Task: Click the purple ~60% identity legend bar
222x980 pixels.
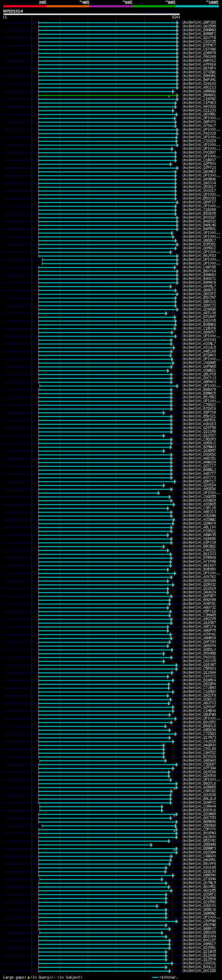Action: pos(111,7)
